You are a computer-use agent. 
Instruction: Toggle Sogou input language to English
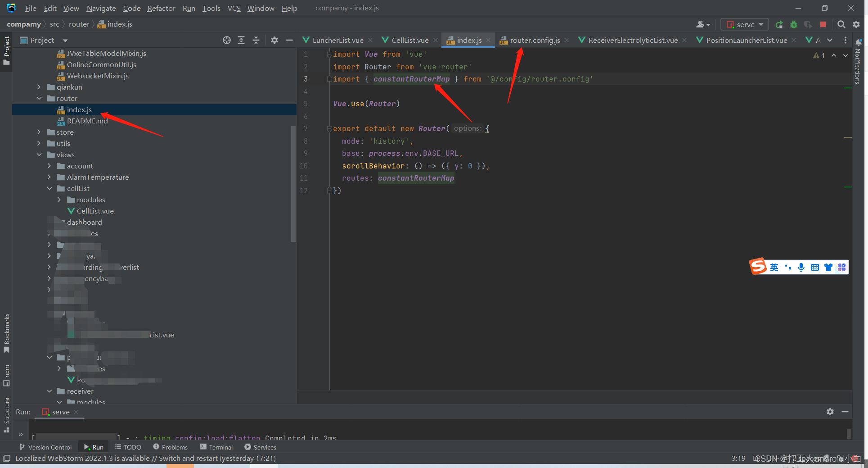click(x=774, y=267)
